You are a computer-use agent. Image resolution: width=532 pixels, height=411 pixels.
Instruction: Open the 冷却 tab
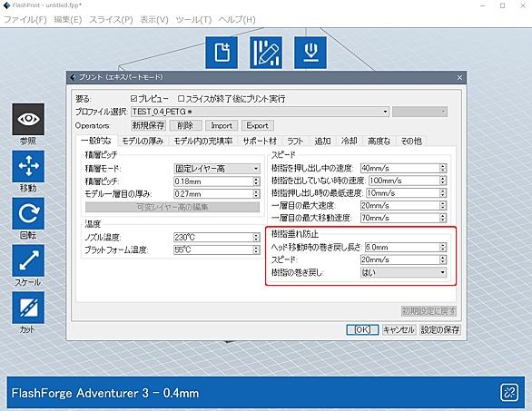(x=350, y=141)
